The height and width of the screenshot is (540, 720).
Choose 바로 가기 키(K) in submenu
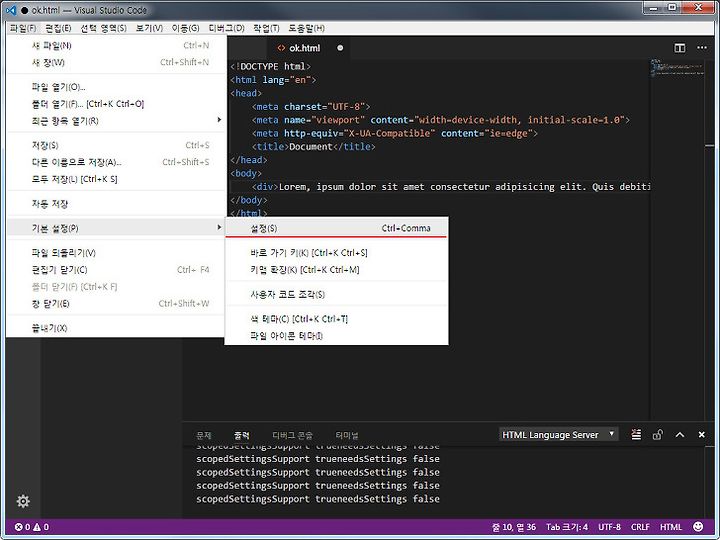pos(336,253)
